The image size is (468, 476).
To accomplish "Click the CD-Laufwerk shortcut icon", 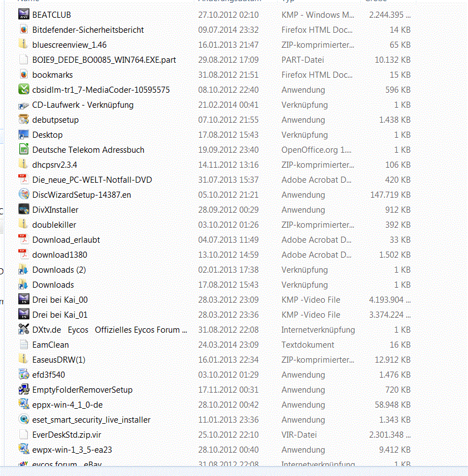I will click(x=24, y=104).
